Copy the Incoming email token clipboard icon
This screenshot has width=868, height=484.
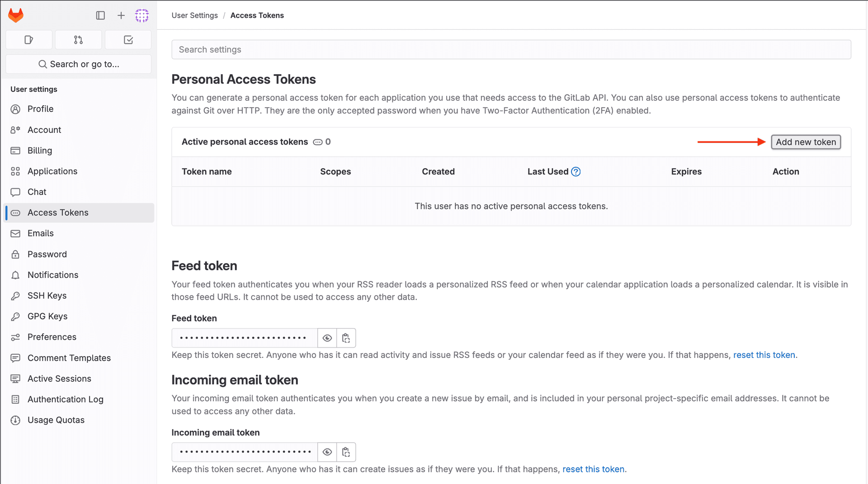pyautogui.click(x=346, y=452)
